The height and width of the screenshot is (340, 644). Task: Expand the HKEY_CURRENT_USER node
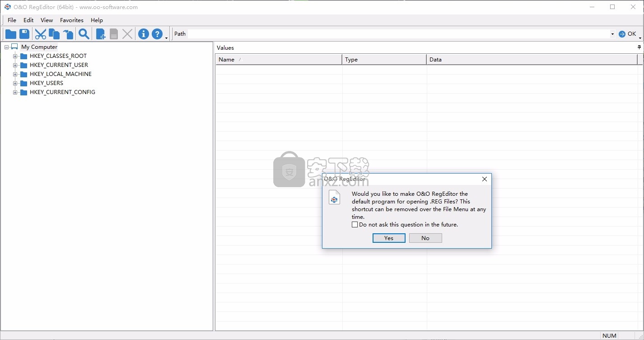pyautogui.click(x=15, y=65)
